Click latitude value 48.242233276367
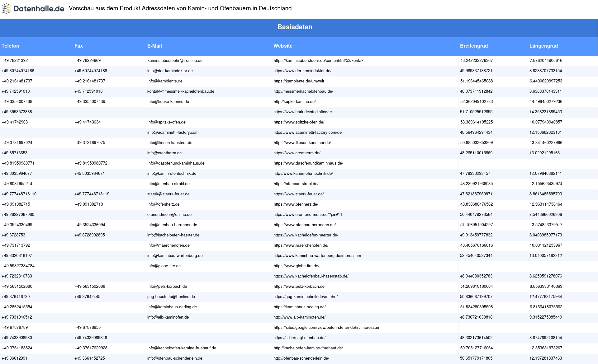The image size is (598, 364). [477, 61]
